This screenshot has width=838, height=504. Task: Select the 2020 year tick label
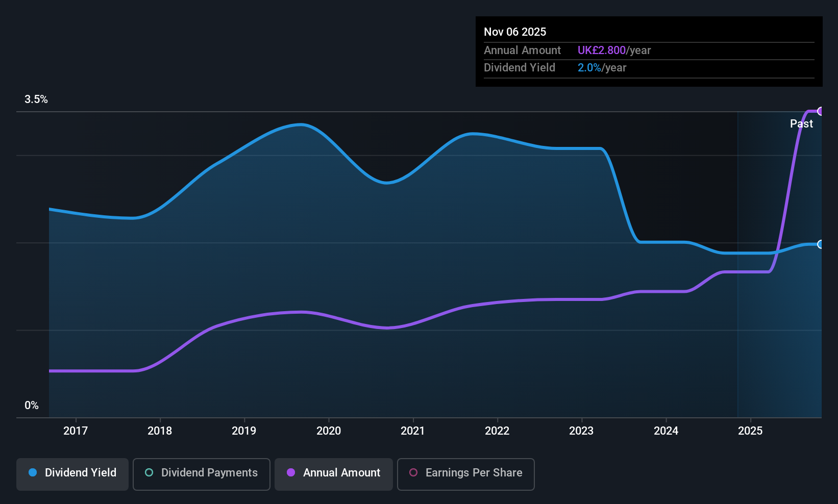point(329,431)
